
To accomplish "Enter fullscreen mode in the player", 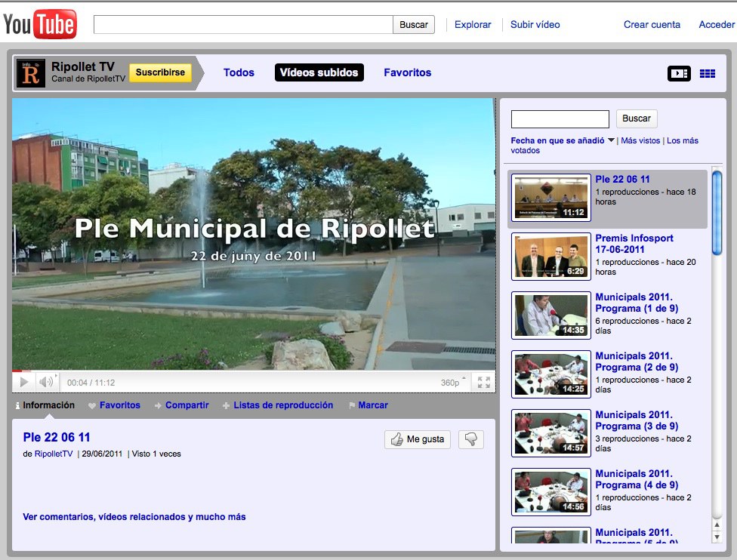I will point(484,383).
